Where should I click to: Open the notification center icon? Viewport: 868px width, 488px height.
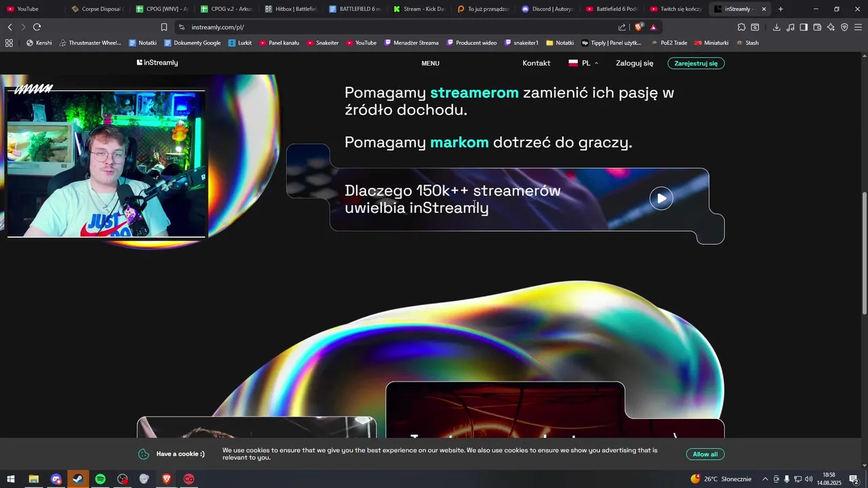tap(854, 479)
